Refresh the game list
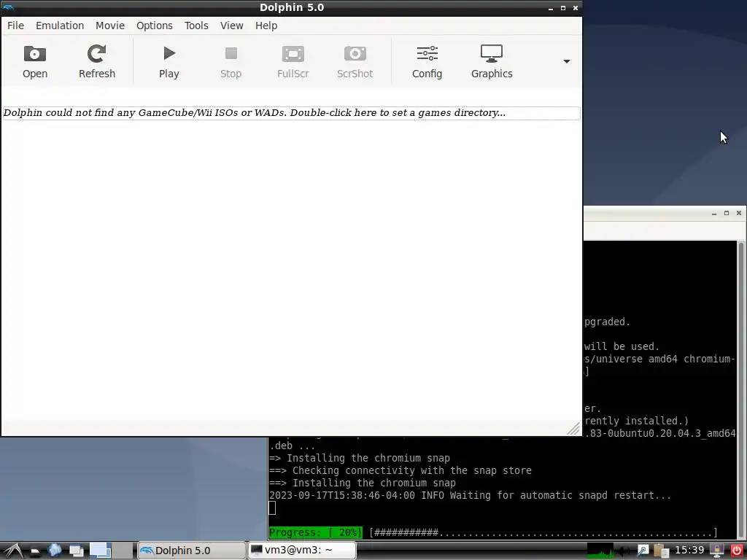The width and height of the screenshot is (747, 560). coord(97,62)
